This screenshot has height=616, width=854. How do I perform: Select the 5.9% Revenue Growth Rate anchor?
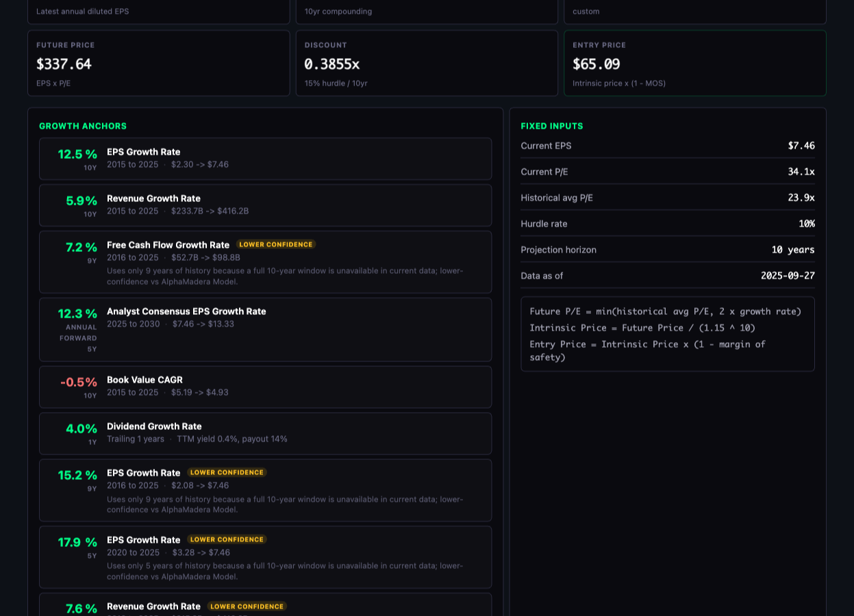pyautogui.click(x=265, y=205)
